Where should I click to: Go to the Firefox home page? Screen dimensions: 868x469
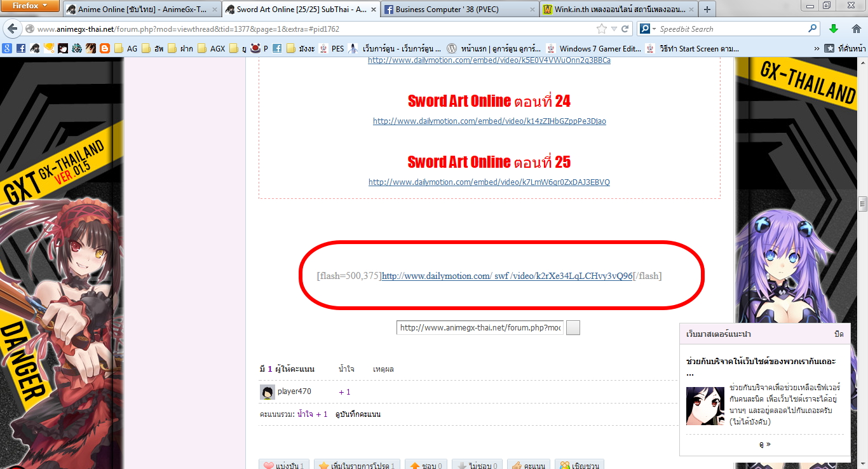coord(855,29)
